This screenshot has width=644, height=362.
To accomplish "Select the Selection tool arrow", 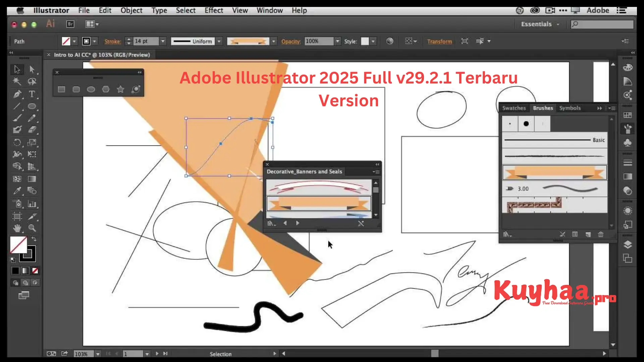I will [17, 69].
